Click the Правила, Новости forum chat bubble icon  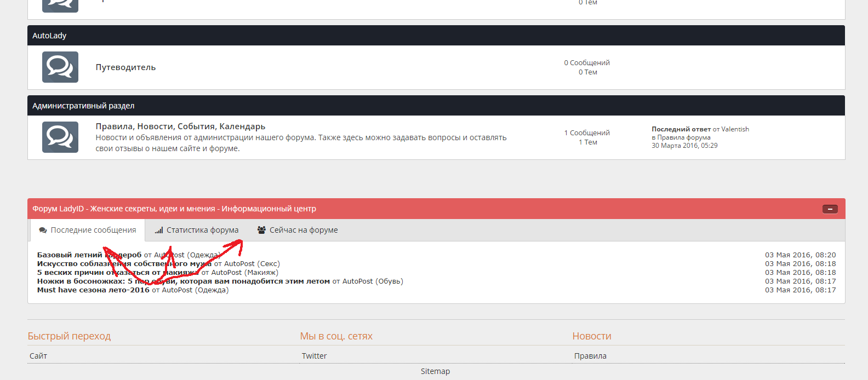click(x=60, y=137)
